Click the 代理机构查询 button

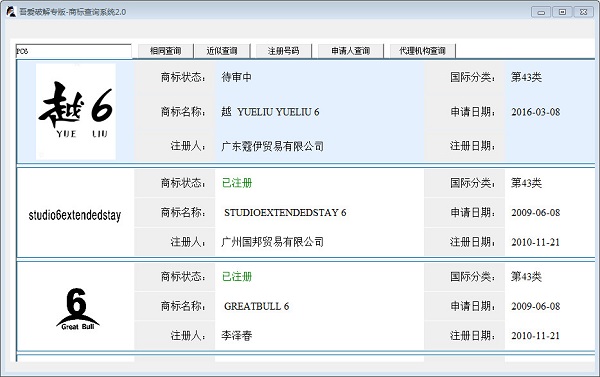tap(422, 51)
